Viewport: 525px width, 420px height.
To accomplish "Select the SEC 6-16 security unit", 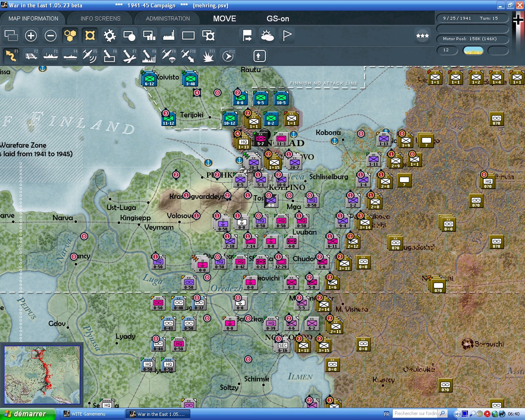I will pos(283,346).
